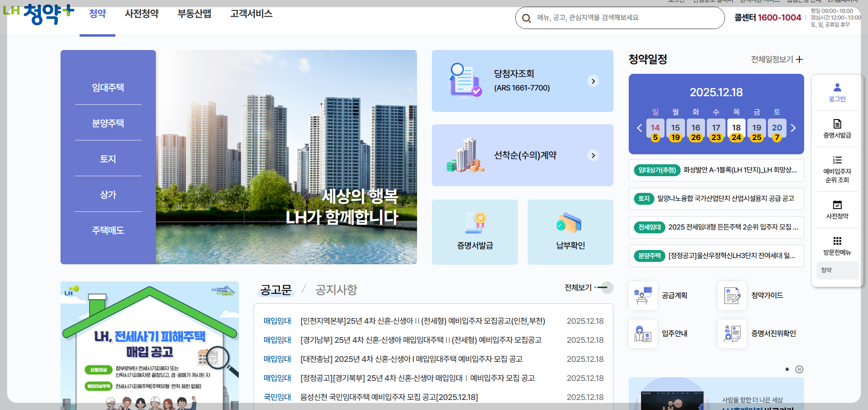Open 화성발안 A-1블록 임대상가 schedule item
The image size is (868, 410).
tap(716, 170)
